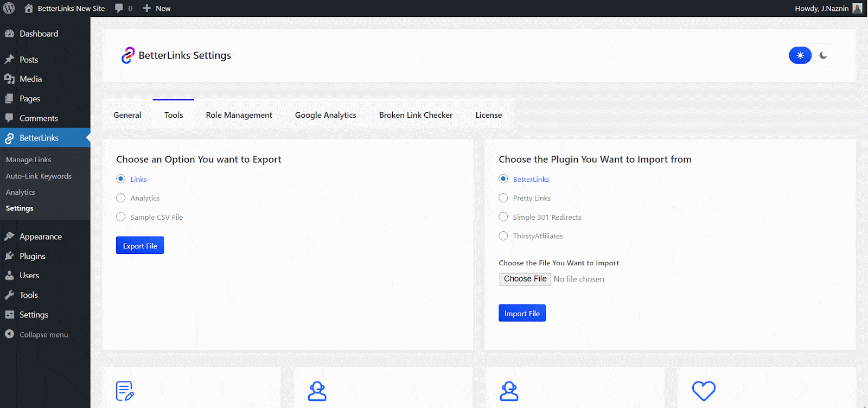Open Analytics submenu under BetterLinks

[21, 193]
